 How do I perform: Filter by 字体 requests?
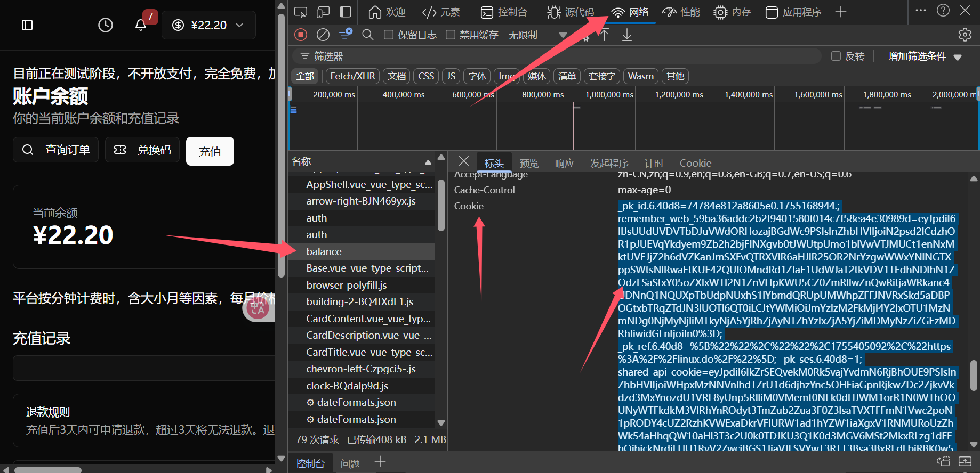tap(477, 76)
